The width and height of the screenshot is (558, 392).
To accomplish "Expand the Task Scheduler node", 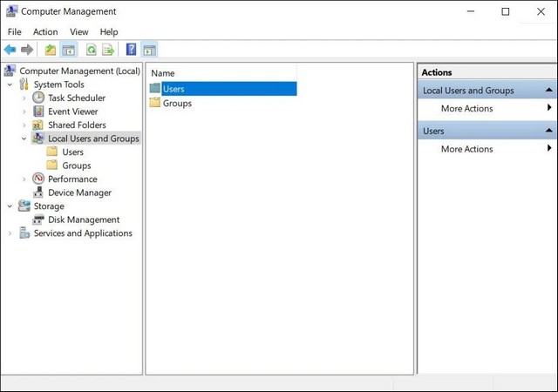I will pos(24,98).
